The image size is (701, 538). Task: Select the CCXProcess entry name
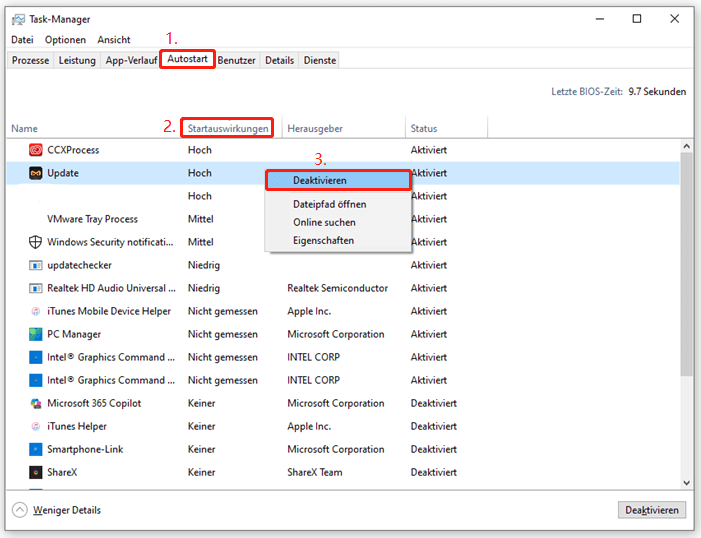(x=73, y=150)
